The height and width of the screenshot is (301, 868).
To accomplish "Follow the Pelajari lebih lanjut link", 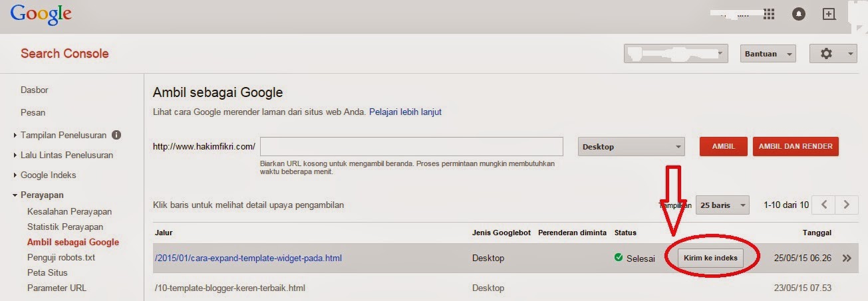I will tap(405, 112).
